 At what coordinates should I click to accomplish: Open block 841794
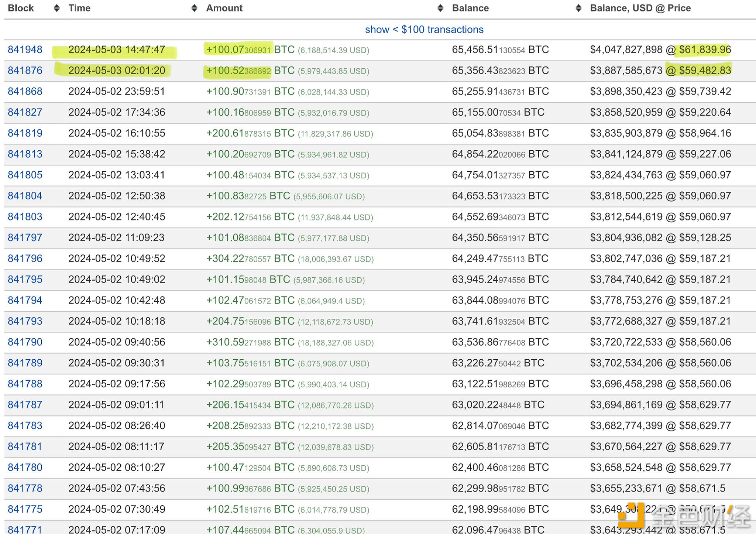(x=25, y=300)
